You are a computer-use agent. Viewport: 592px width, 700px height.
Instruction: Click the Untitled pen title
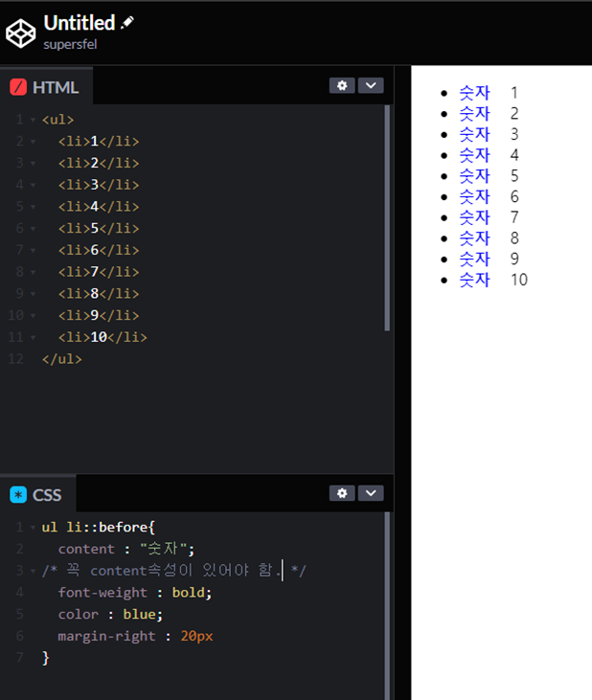coord(80,23)
